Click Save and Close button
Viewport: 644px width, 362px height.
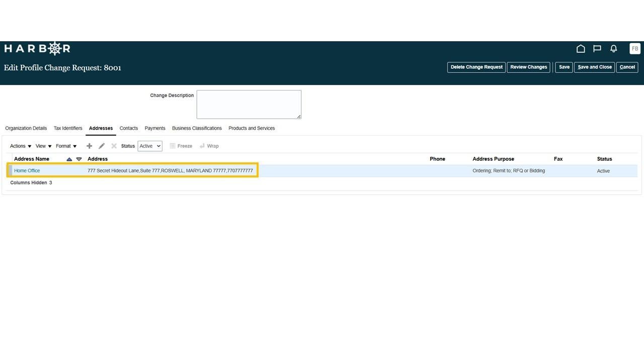[595, 67]
